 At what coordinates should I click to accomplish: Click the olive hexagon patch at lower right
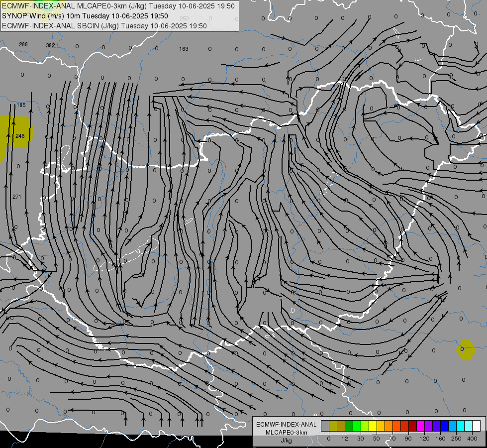point(466,350)
